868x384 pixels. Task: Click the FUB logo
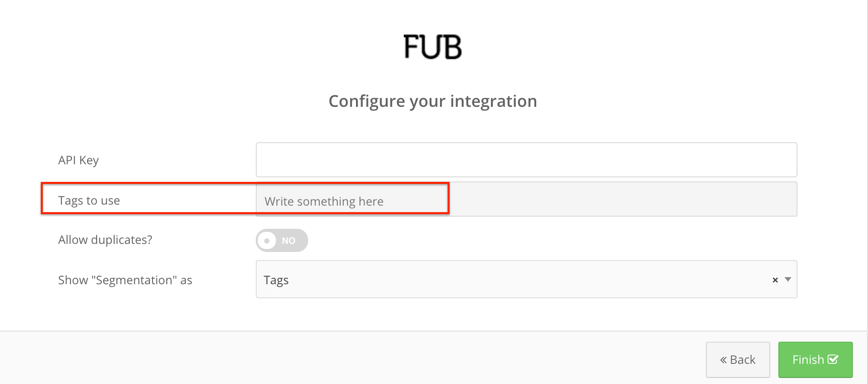tap(432, 47)
